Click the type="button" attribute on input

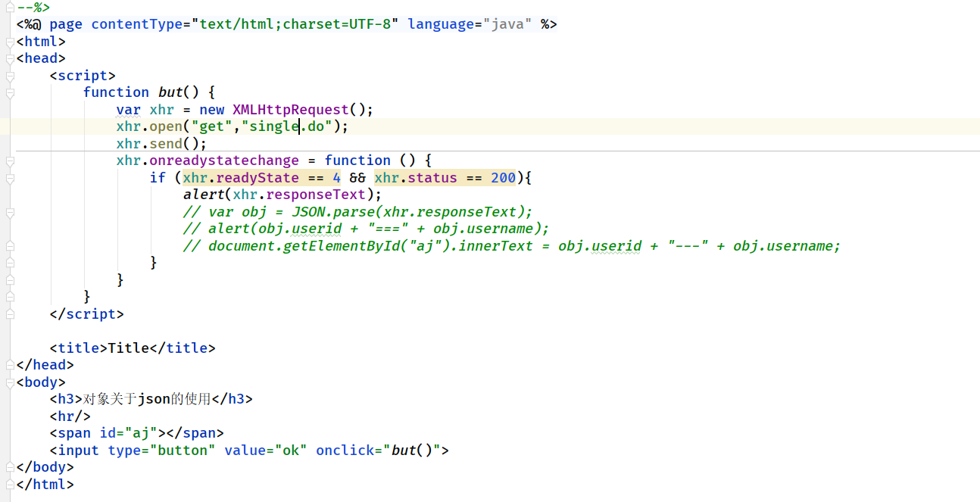pyautogui.click(x=162, y=451)
